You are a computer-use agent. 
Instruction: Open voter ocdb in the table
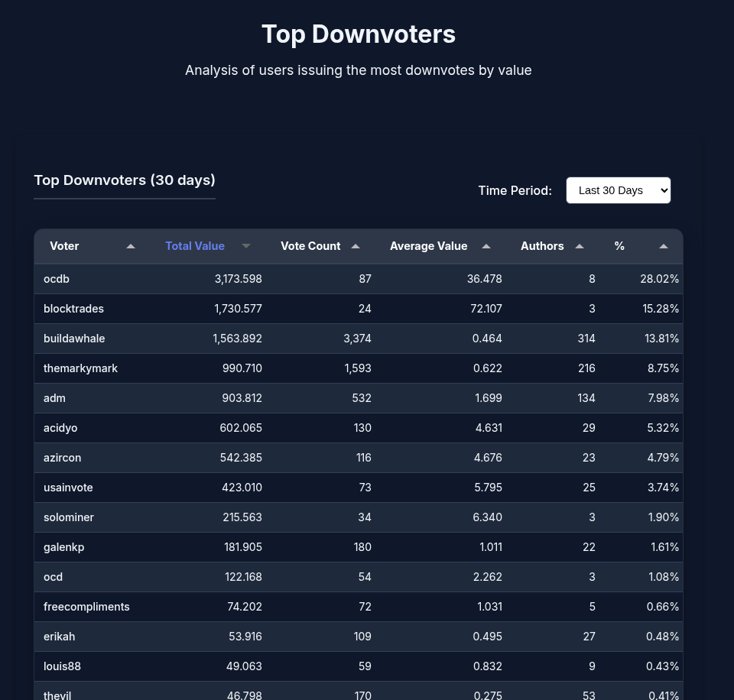tap(57, 279)
